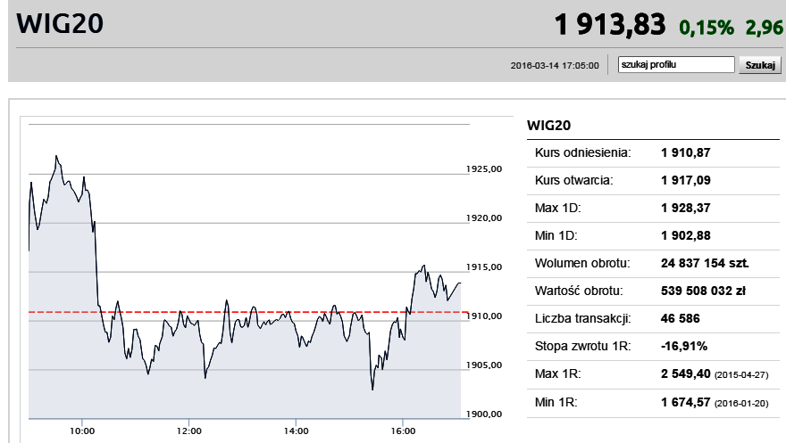Click the 1900,00 price axis label
The height and width of the screenshot is (443, 786).
(x=484, y=414)
